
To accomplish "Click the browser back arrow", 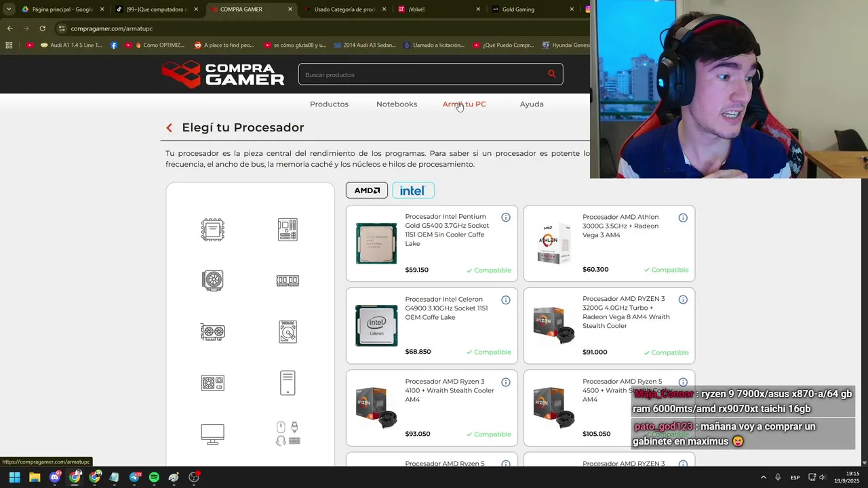I will (x=9, y=28).
